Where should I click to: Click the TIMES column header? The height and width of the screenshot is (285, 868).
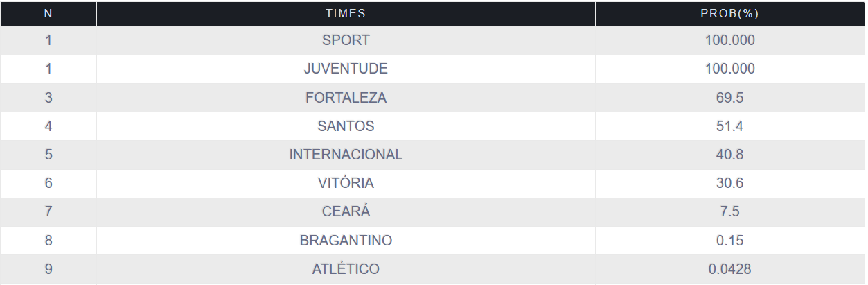tap(346, 13)
